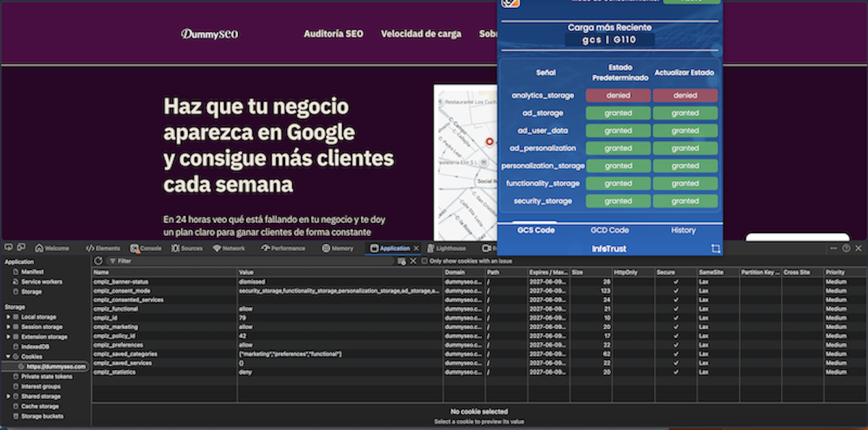Select Manifest in the Application sidebar

(x=32, y=271)
